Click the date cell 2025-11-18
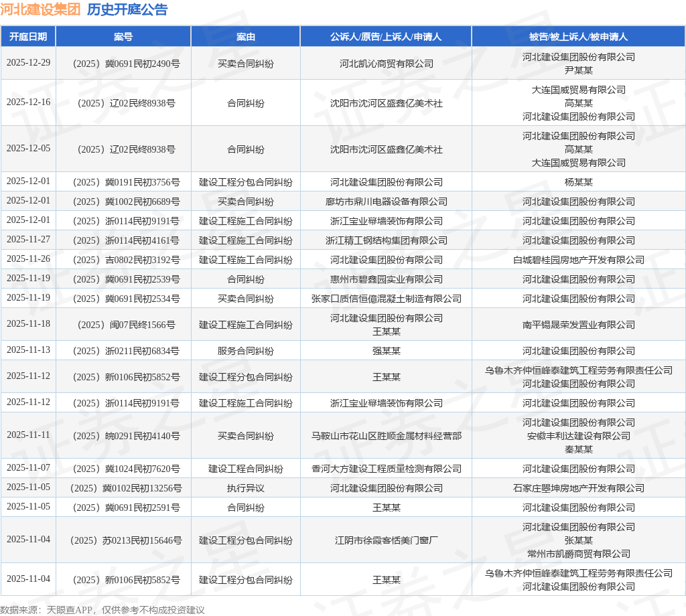686x616 pixels. (x=28, y=323)
